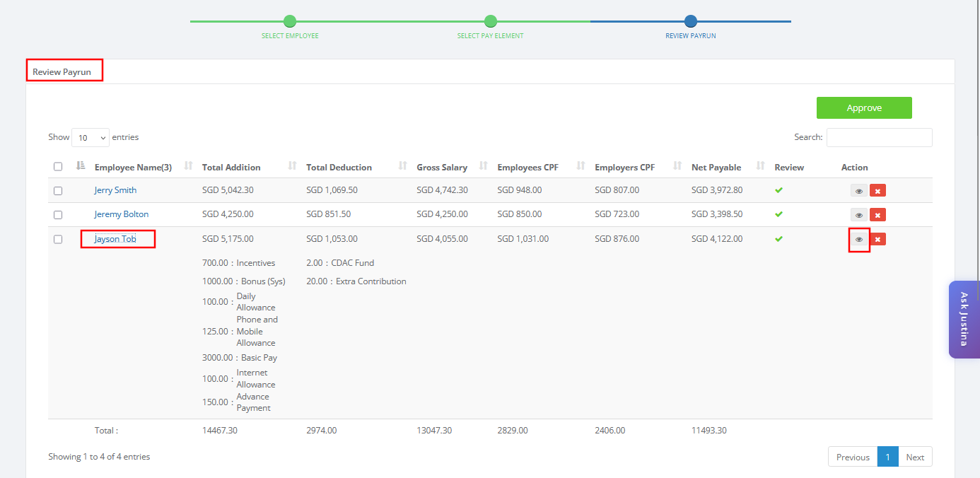This screenshot has width=980, height=478.
Task: Delete Jeremy Bolton's row with red X
Action: point(877,215)
